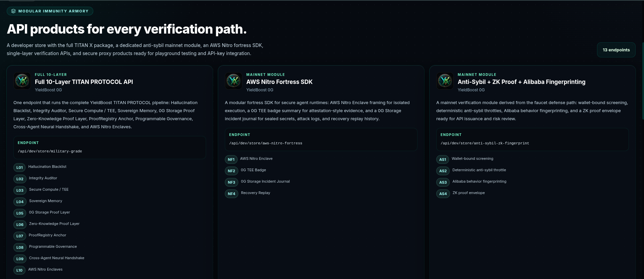
Task: Click the 'Integrity Auditor' layer name
Action: 43,178
